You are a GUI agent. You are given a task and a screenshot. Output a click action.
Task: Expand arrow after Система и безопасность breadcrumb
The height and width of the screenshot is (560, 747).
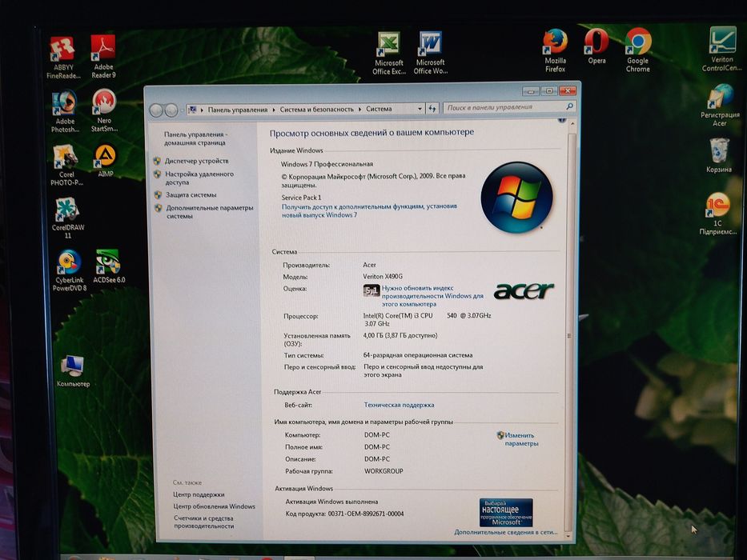click(359, 109)
